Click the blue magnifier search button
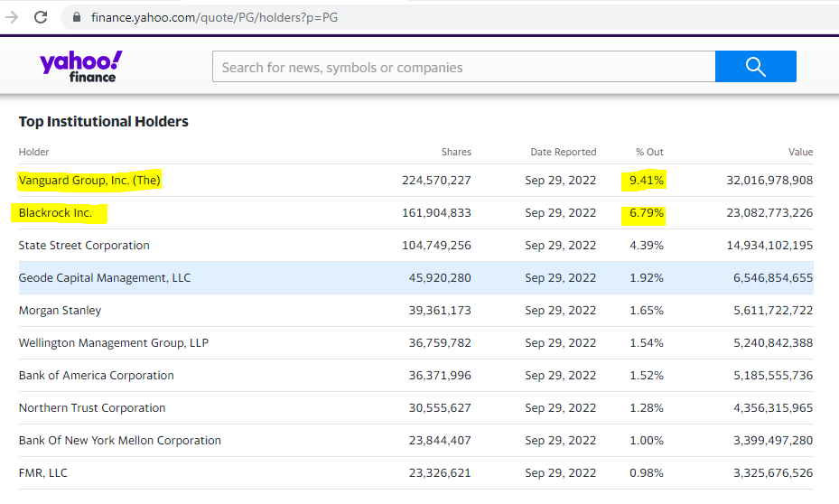Viewport: 839px width, 504px height. click(756, 66)
